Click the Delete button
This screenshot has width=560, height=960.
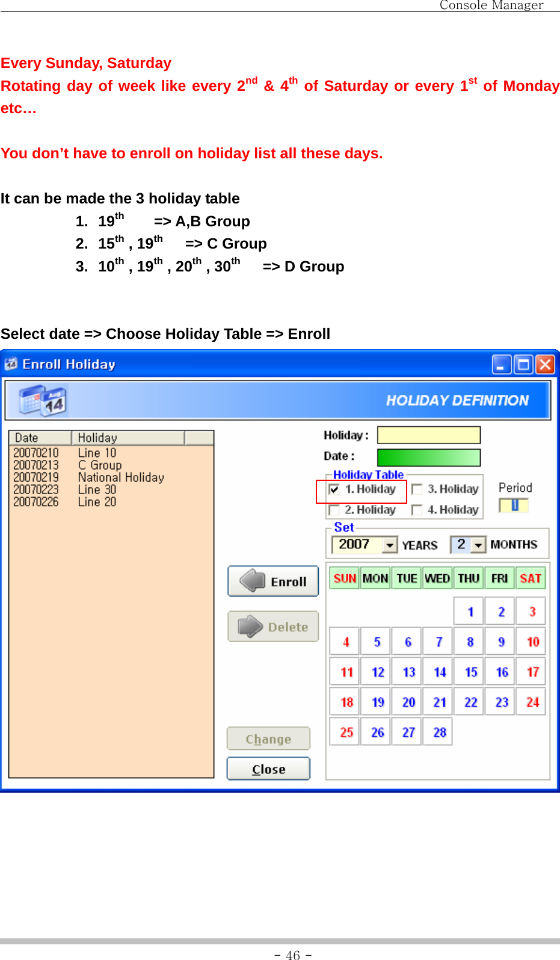coord(273,627)
